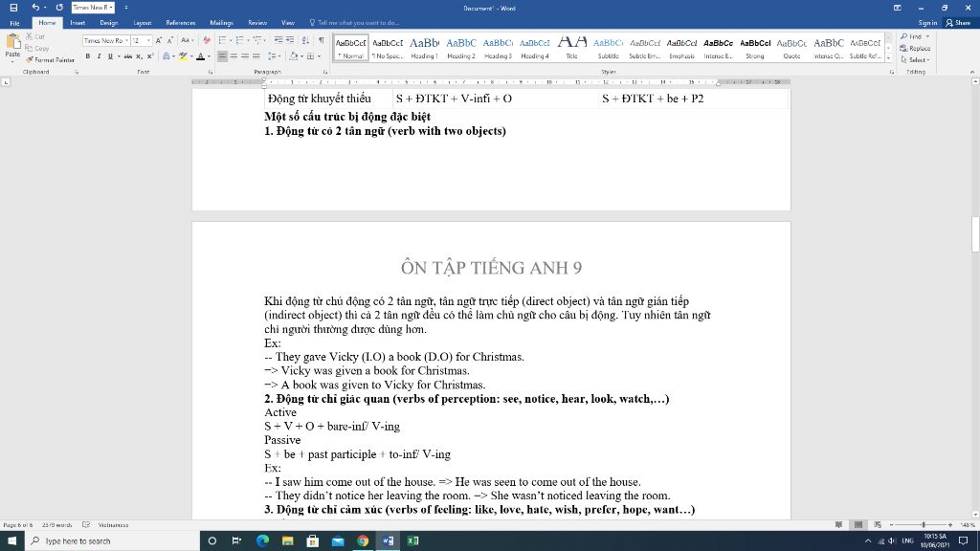Open the File tab
The image size is (980, 551).
[14, 23]
